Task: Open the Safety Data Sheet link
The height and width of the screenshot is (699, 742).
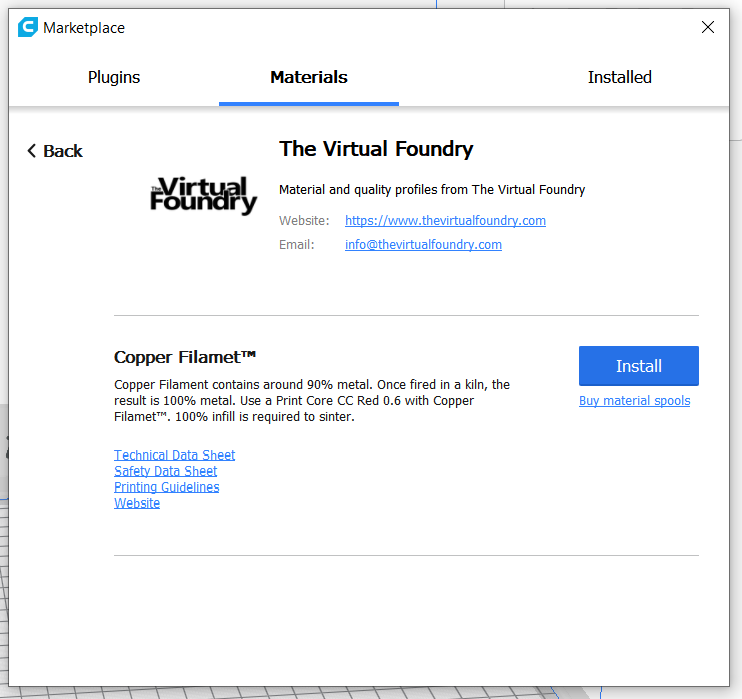Action: [166, 471]
